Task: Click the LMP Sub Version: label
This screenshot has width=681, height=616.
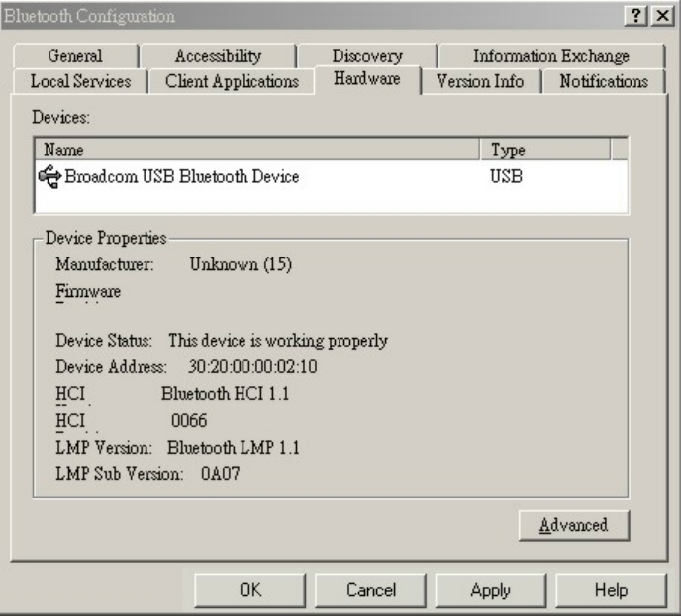Action: [120, 474]
